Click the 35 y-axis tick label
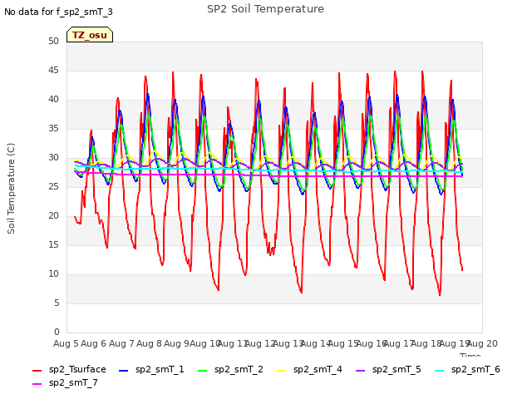This screenshot has width=532, height=399. (53, 128)
